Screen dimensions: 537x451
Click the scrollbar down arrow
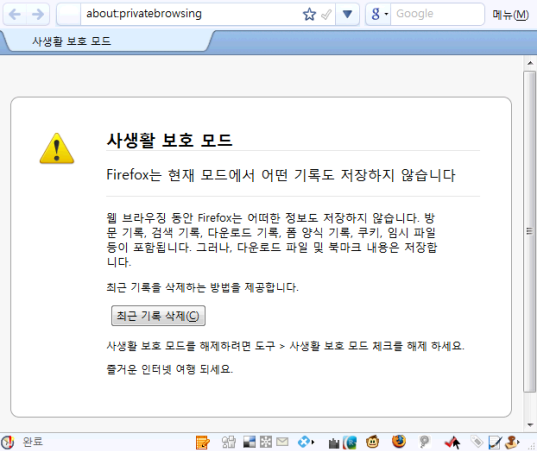pos(530,425)
